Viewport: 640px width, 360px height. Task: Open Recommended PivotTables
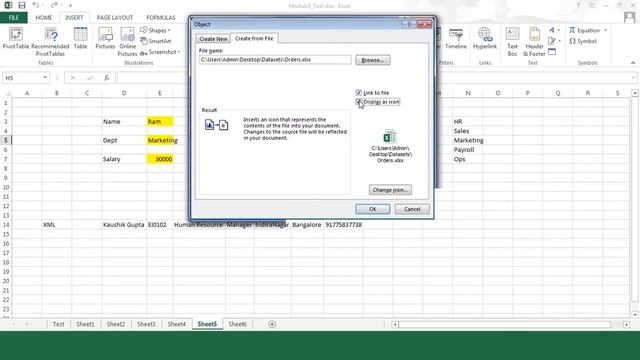[50, 42]
